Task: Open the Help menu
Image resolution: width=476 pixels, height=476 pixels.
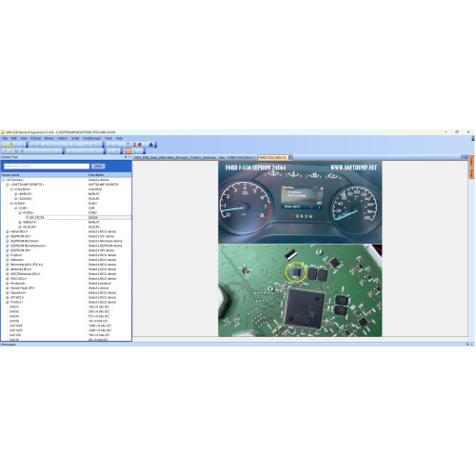Action: coord(119,138)
